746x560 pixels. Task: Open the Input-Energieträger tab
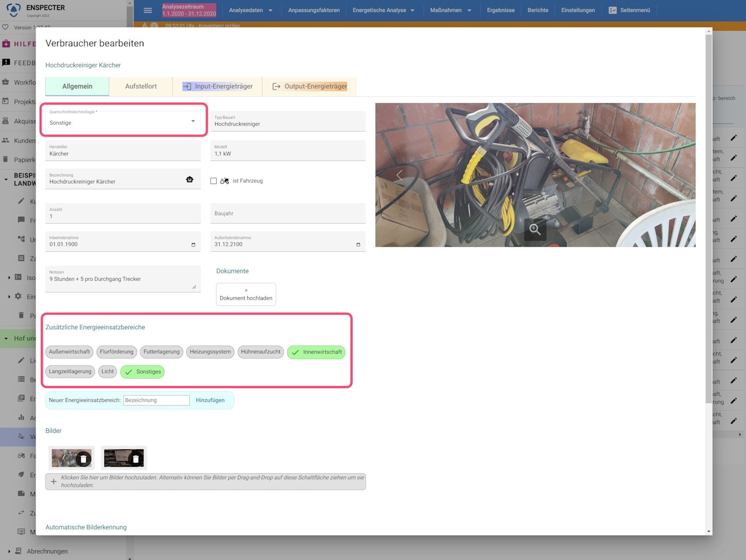point(217,86)
